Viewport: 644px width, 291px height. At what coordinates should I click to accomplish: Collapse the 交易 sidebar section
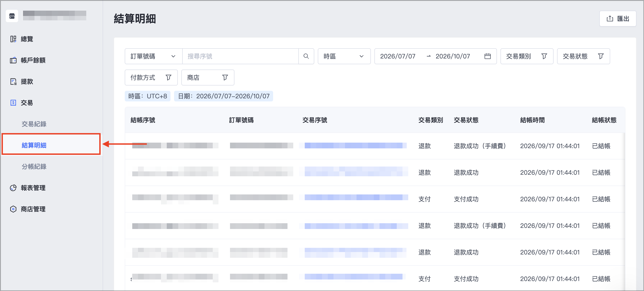tap(51, 103)
